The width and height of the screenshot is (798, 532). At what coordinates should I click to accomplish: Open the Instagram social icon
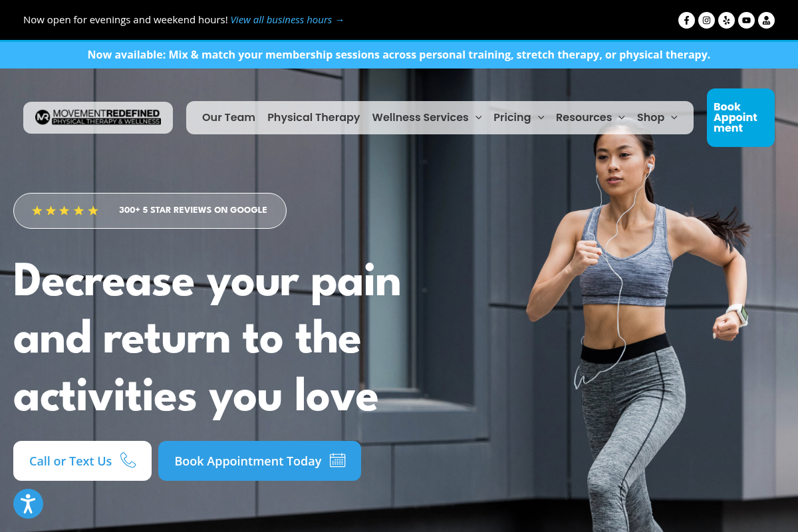pos(707,20)
